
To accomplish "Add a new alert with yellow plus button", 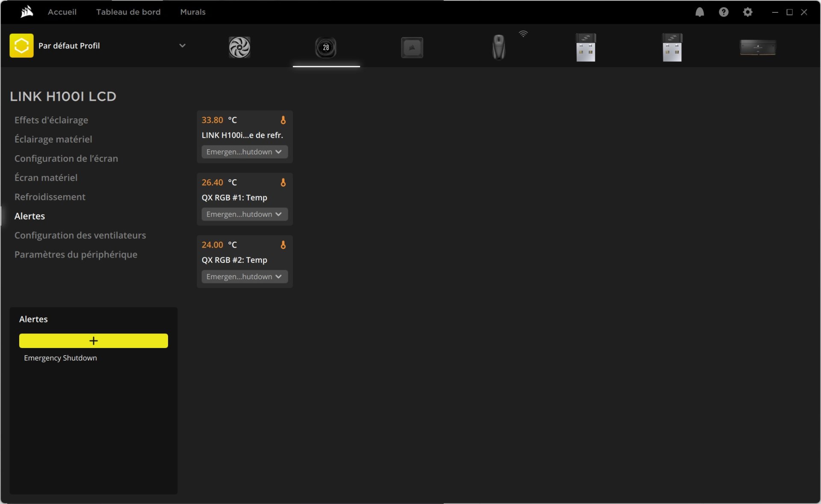I will coord(93,341).
